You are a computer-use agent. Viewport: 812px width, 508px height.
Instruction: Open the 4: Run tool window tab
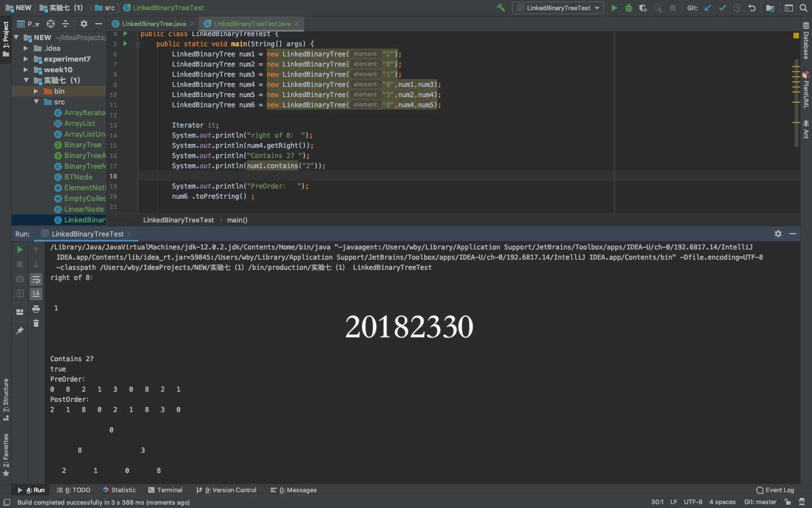tap(31, 490)
